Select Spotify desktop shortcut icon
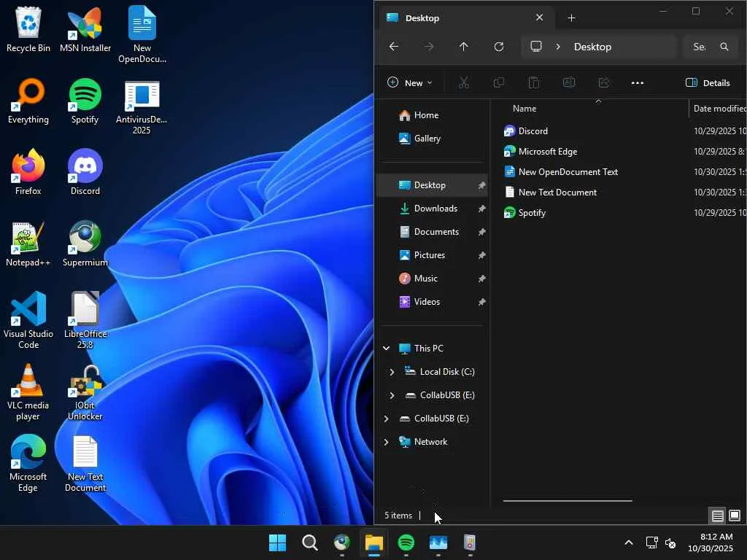 pyautogui.click(x=85, y=101)
